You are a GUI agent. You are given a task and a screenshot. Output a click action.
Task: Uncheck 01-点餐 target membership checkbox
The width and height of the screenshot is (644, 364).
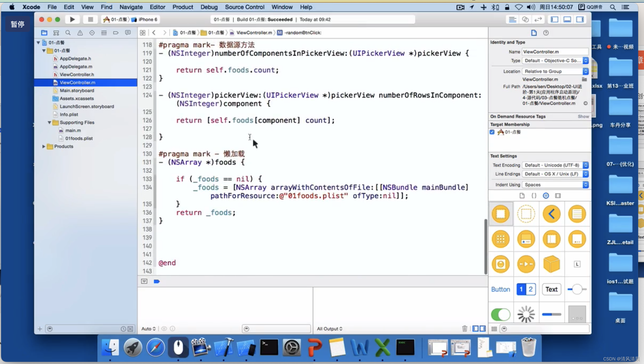click(x=492, y=132)
